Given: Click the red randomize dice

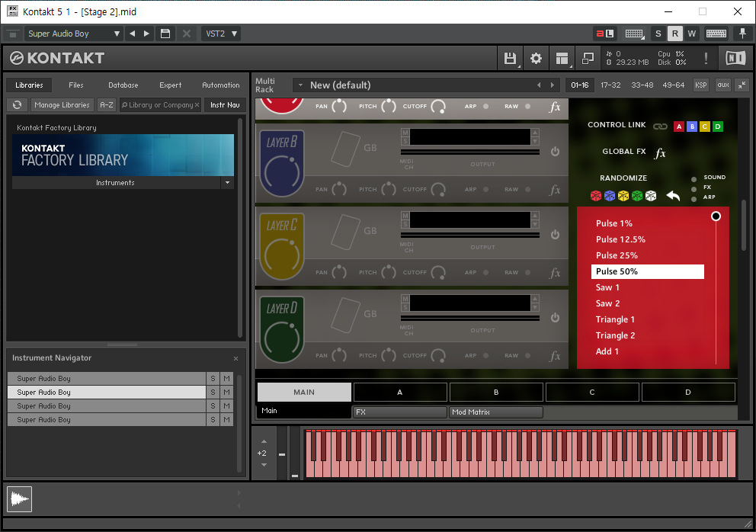Looking at the screenshot, I should coord(596,196).
